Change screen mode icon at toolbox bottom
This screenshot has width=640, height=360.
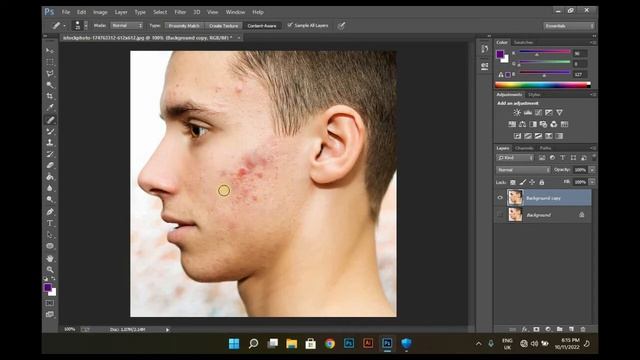[49, 314]
